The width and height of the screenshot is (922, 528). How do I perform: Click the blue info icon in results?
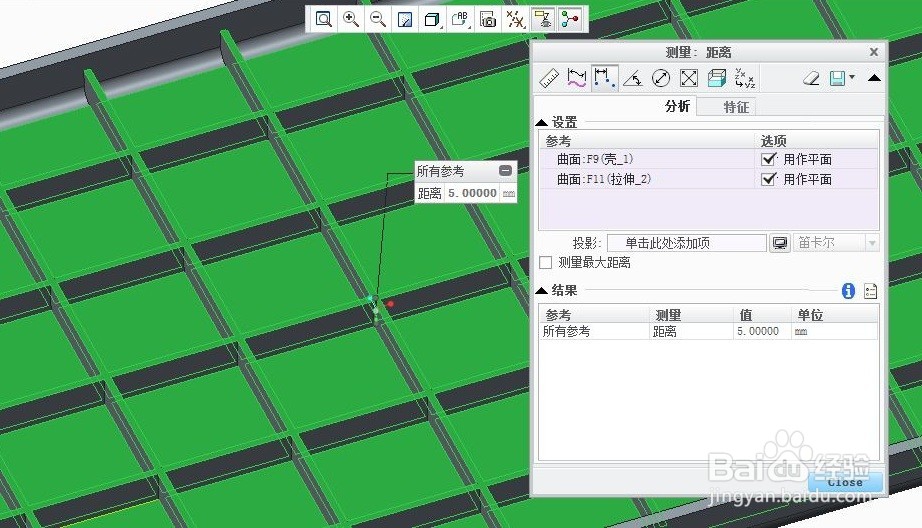[x=848, y=290]
